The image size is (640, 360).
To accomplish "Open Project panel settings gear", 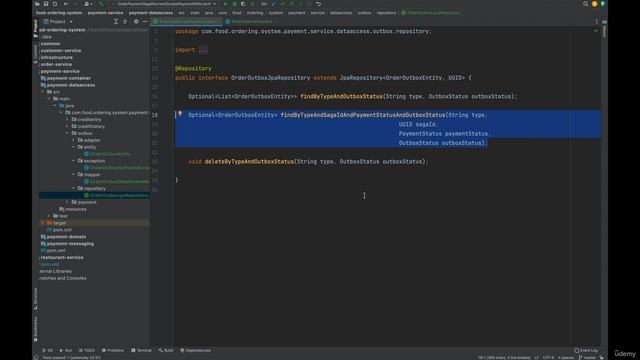I will pos(136,21).
